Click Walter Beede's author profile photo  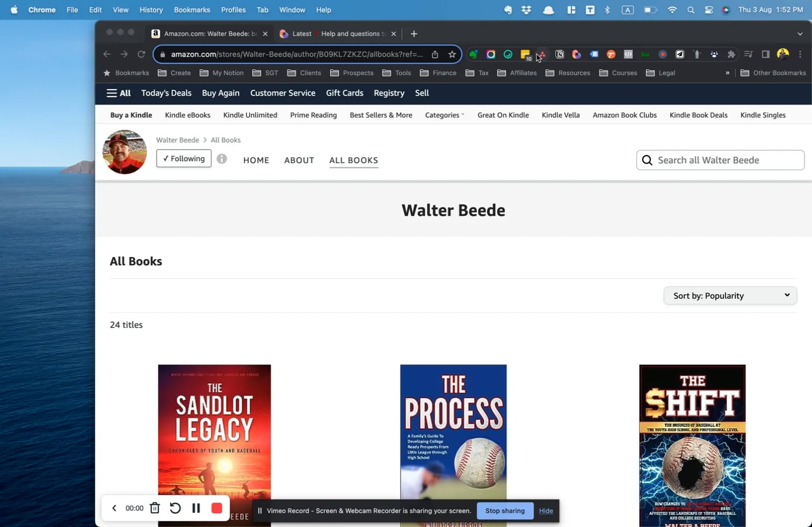[125, 152]
